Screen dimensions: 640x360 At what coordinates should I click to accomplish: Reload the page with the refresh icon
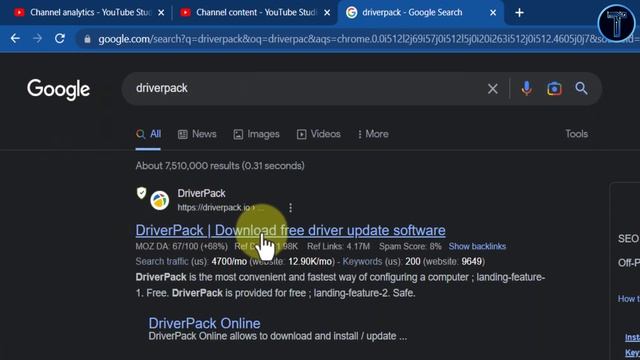(x=60, y=38)
